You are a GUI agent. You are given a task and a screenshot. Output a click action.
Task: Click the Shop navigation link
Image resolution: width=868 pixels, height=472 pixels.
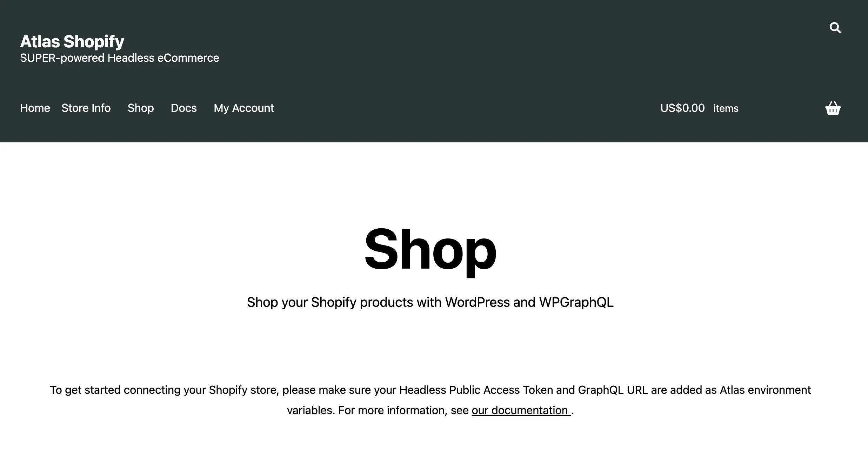tap(141, 108)
